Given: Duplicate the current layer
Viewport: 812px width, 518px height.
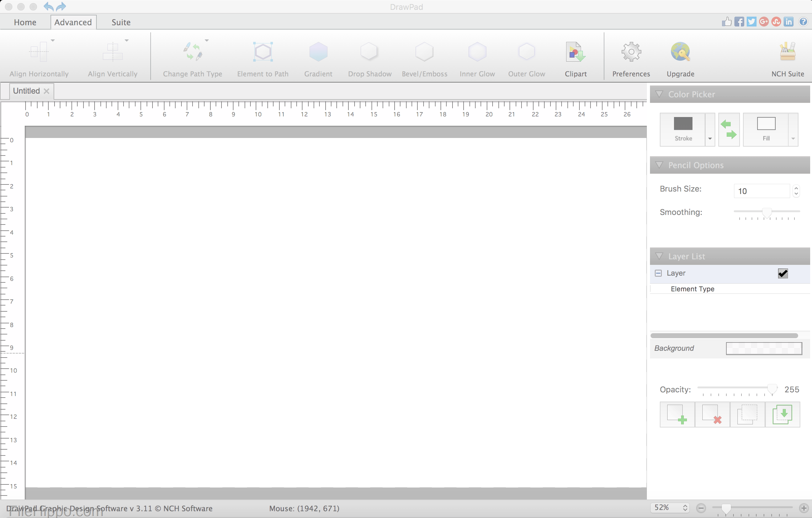Looking at the screenshot, I should click(747, 414).
